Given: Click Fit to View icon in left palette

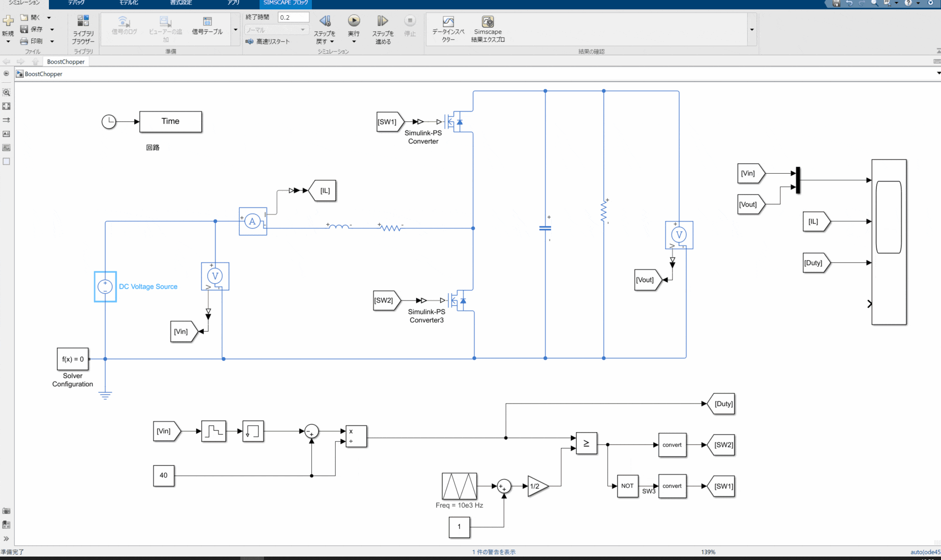Looking at the screenshot, I should (6, 106).
